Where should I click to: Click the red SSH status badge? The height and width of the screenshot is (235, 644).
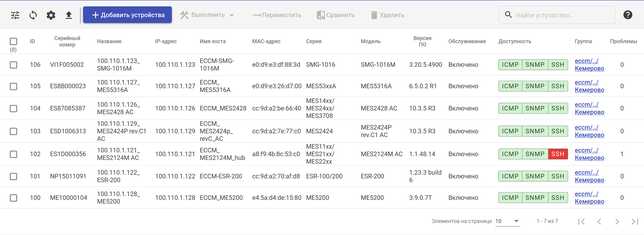pos(557,154)
